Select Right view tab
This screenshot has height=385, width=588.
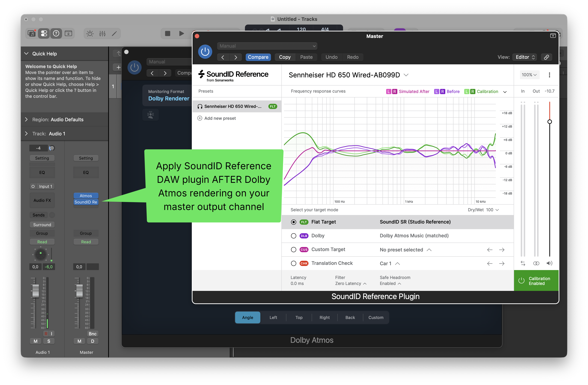(x=325, y=317)
